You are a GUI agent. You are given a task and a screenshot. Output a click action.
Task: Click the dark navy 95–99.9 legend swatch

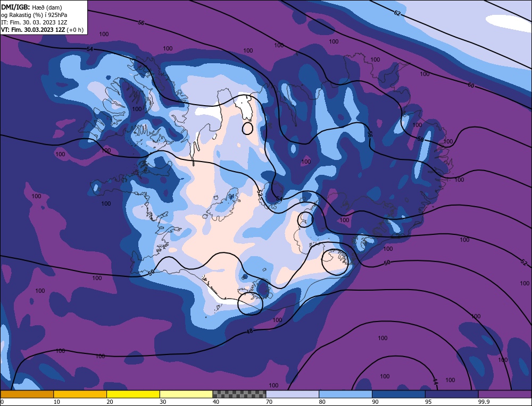452,394
